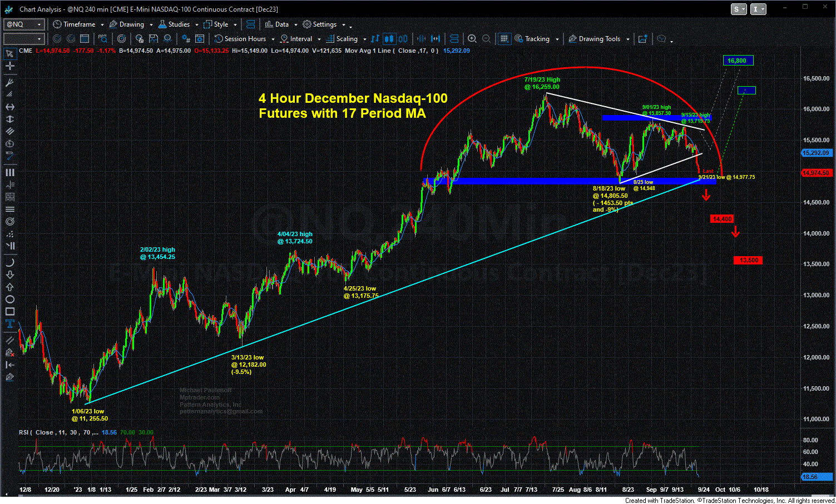Viewport: 836px width, 504px height.
Task: Select the Text drawing tool
Action: coord(9,325)
